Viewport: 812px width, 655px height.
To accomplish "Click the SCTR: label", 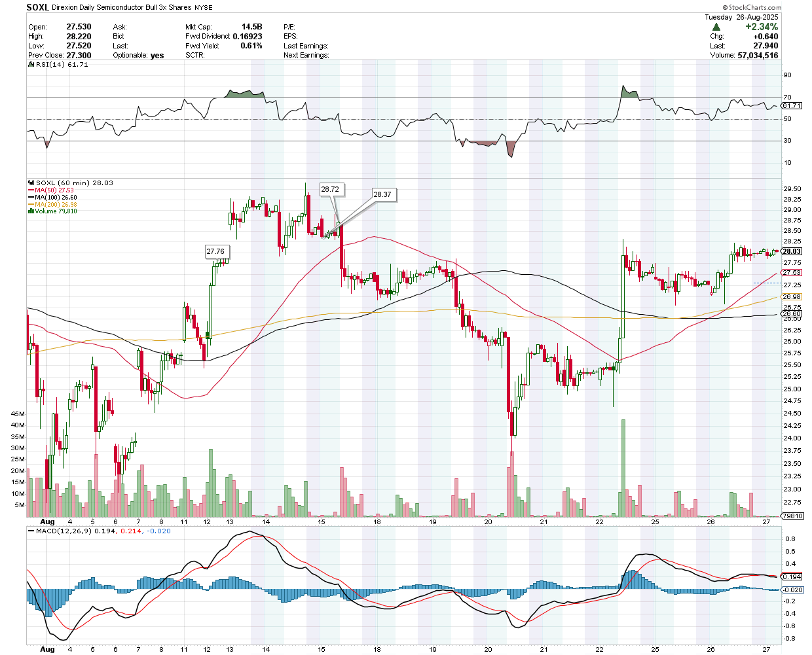I will [x=195, y=56].
